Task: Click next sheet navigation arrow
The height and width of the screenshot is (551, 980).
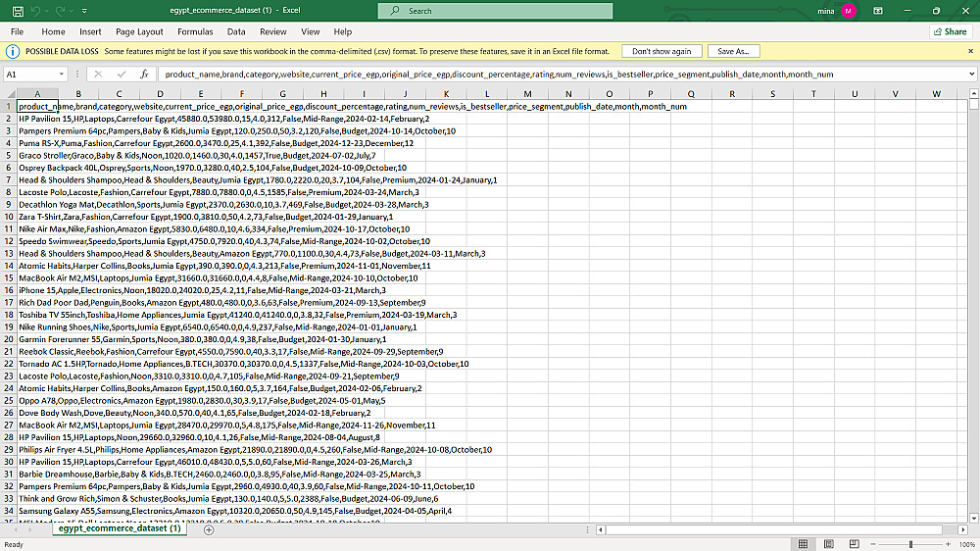Action: pyautogui.click(x=30, y=529)
